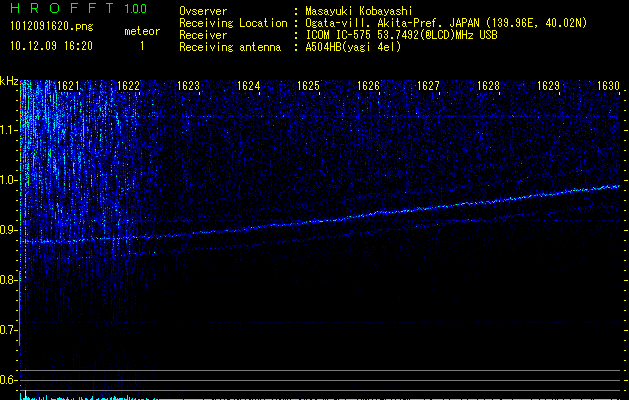
Task: Click the 1627 time marker
Action: pyautogui.click(x=428, y=86)
